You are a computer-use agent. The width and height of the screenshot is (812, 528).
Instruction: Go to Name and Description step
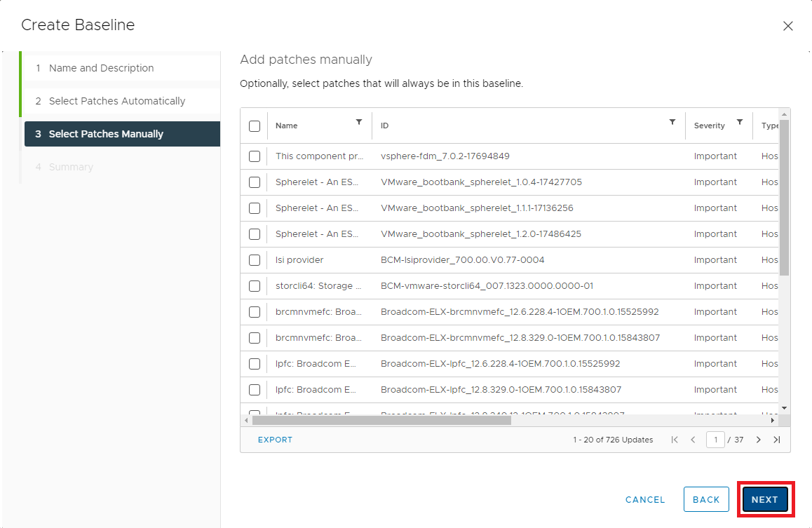click(x=101, y=68)
